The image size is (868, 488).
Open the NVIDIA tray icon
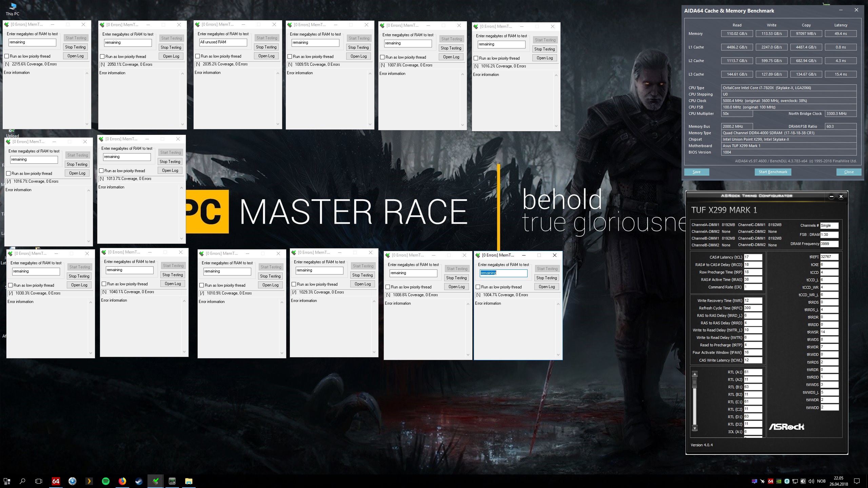click(x=779, y=481)
